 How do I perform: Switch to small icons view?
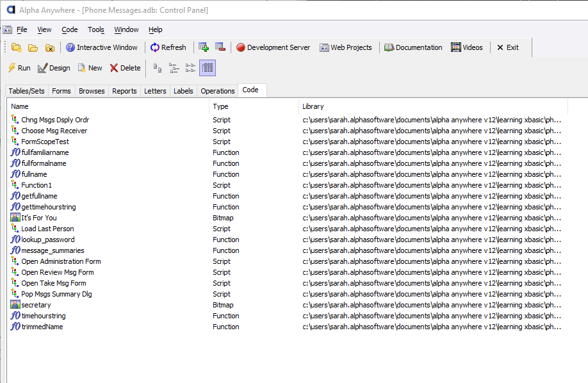tap(174, 69)
